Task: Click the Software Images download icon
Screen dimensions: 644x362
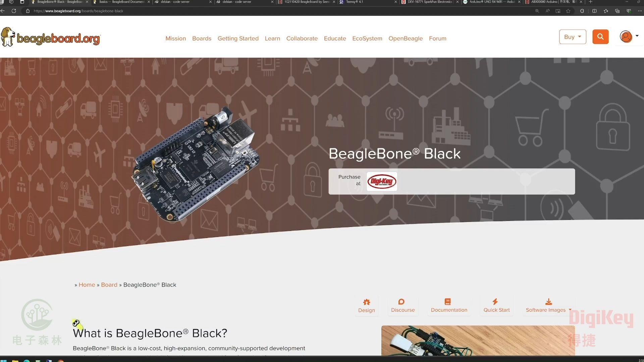Action: point(549,302)
